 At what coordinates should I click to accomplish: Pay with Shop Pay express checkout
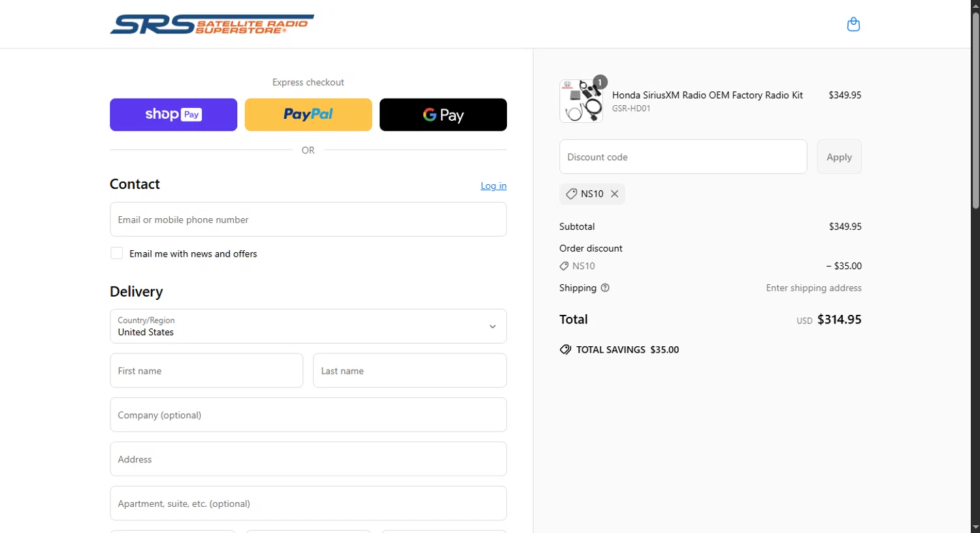(173, 115)
